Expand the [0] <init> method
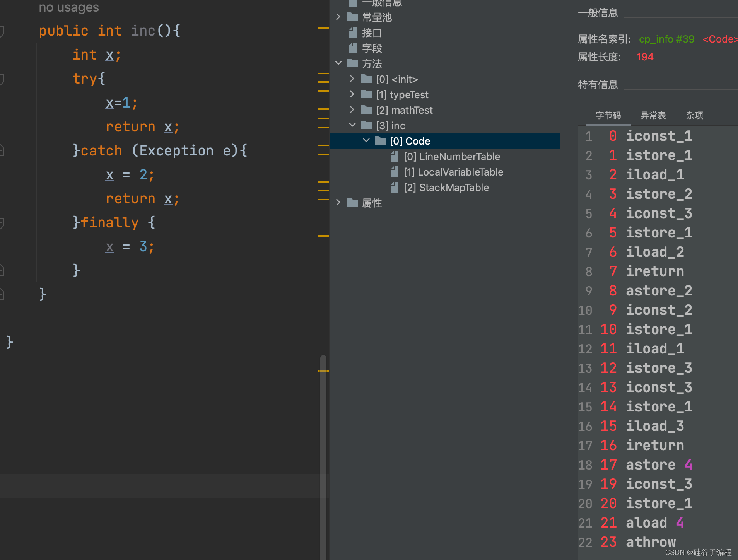 pyautogui.click(x=352, y=79)
